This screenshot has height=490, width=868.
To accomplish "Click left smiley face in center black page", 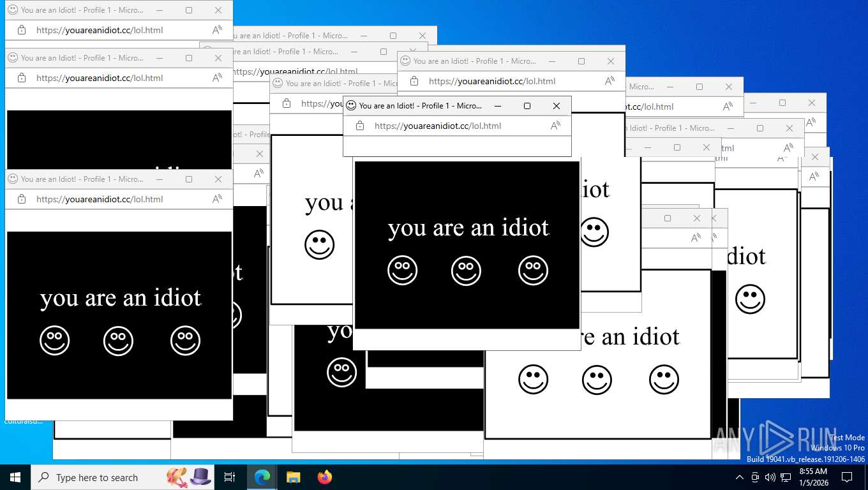I will (x=403, y=271).
